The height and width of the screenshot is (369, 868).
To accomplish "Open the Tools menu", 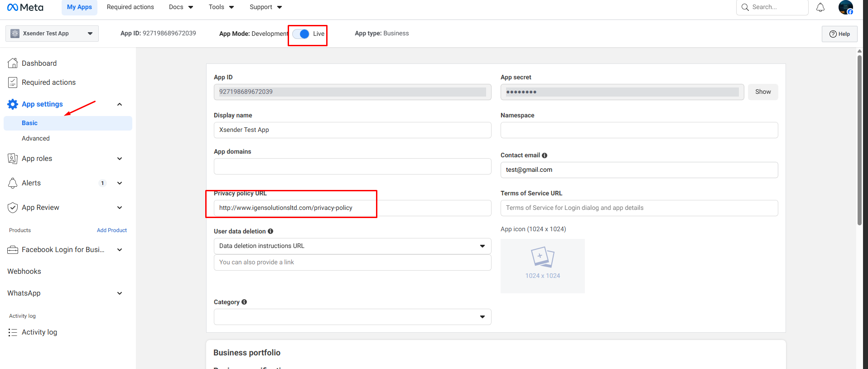I will pos(221,7).
